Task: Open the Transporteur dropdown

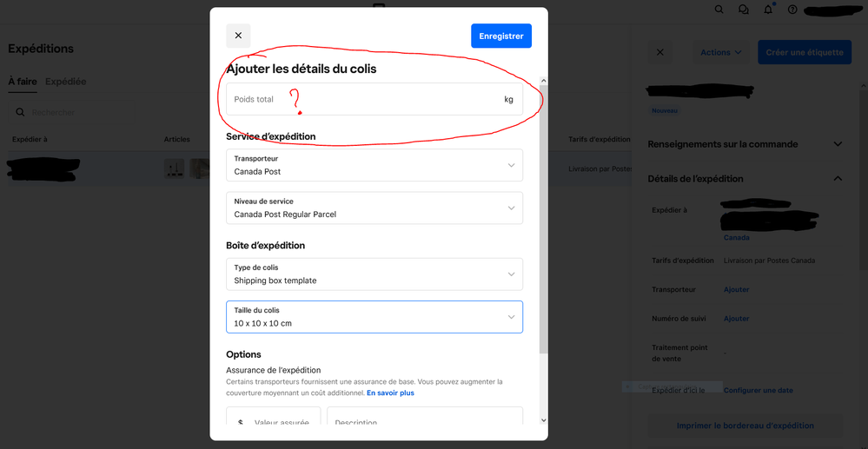Action: click(374, 165)
